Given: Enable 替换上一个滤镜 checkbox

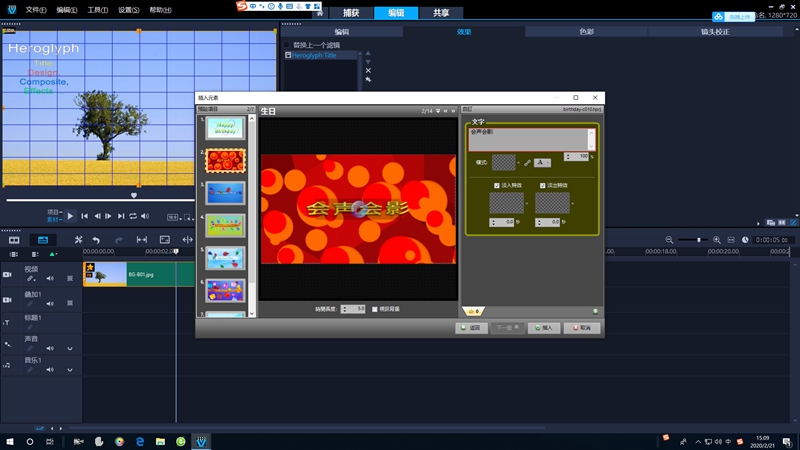Looking at the screenshot, I should [287, 45].
